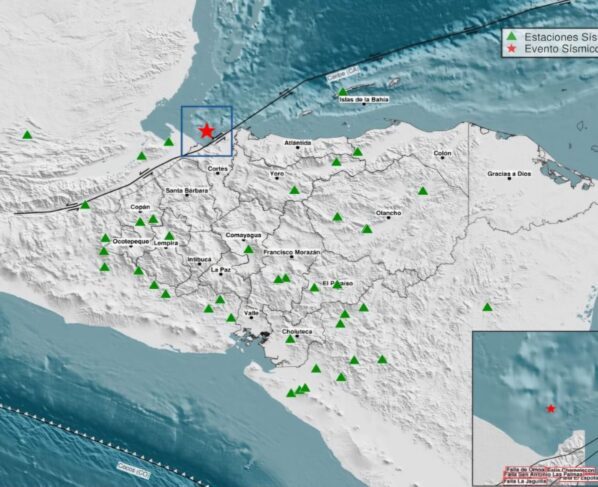Click the large red seismic event star
The width and height of the screenshot is (598, 487).
click(x=206, y=131)
